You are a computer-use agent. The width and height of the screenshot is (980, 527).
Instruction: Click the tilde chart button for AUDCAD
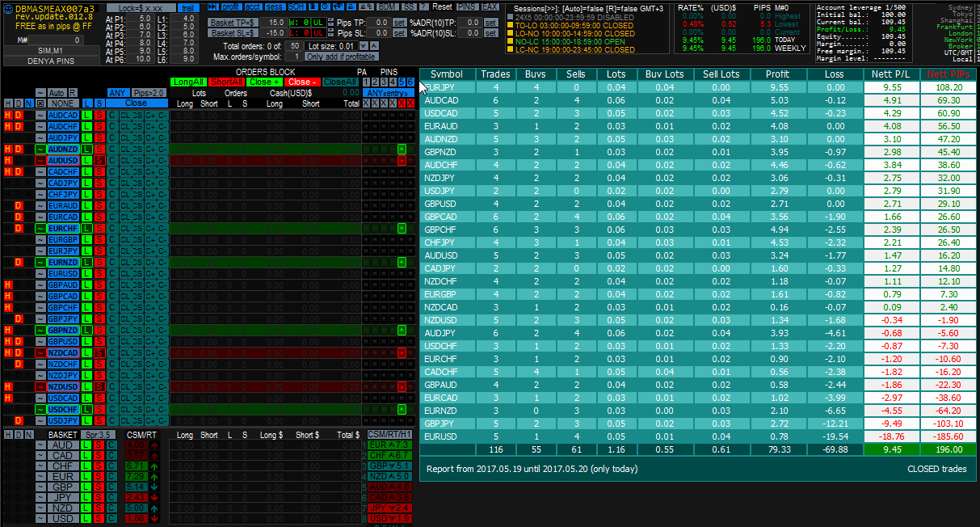(x=40, y=116)
